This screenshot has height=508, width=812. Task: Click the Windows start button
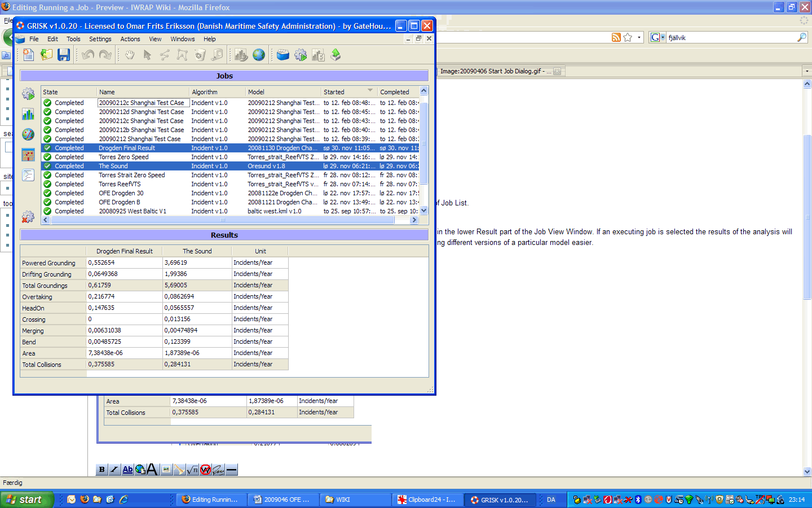27,500
